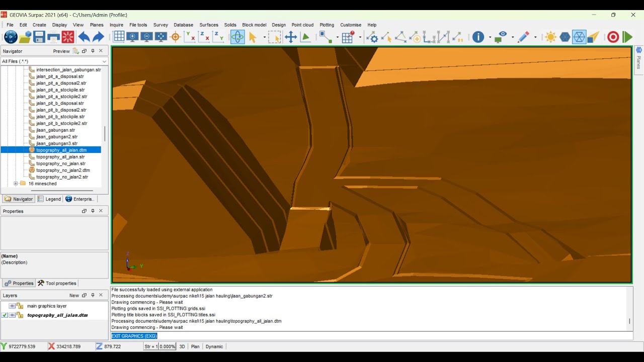Toggle the sun lighting icon
Viewport: 644px width, 362px height.
(x=550, y=37)
